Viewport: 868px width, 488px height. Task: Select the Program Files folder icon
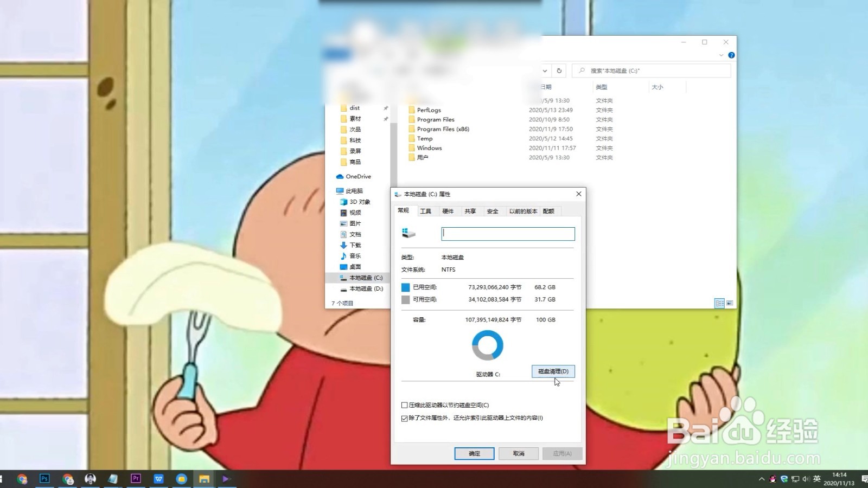pyautogui.click(x=412, y=120)
